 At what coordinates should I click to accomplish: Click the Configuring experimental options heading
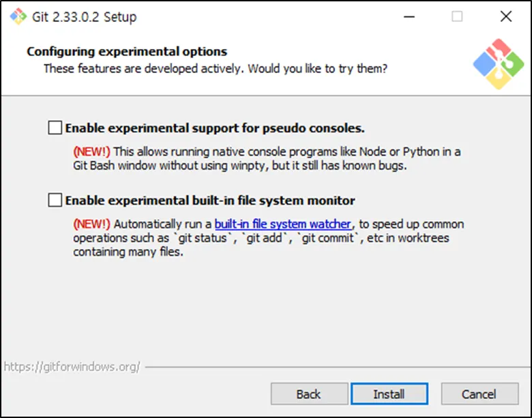pyautogui.click(x=127, y=52)
